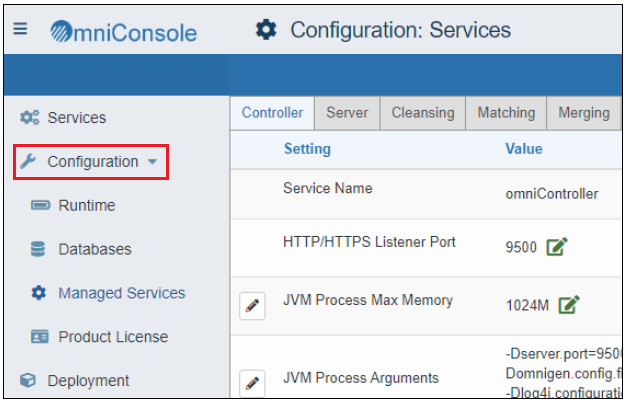Open Services in the sidebar
The width and height of the screenshot is (626, 402).
(x=77, y=118)
